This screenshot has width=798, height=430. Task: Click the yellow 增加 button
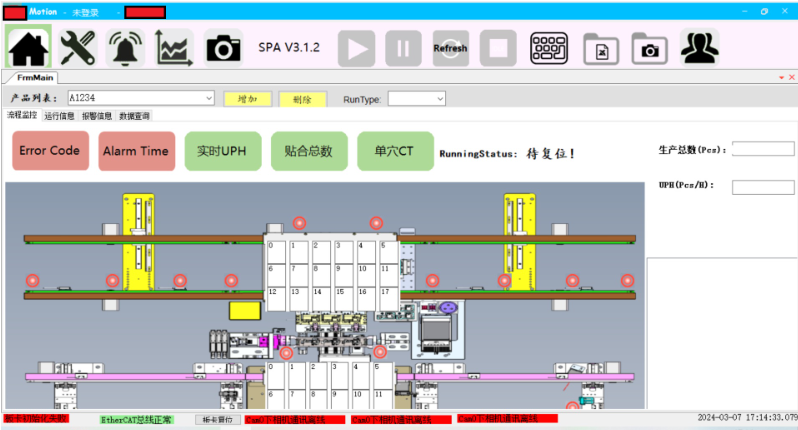247,99
